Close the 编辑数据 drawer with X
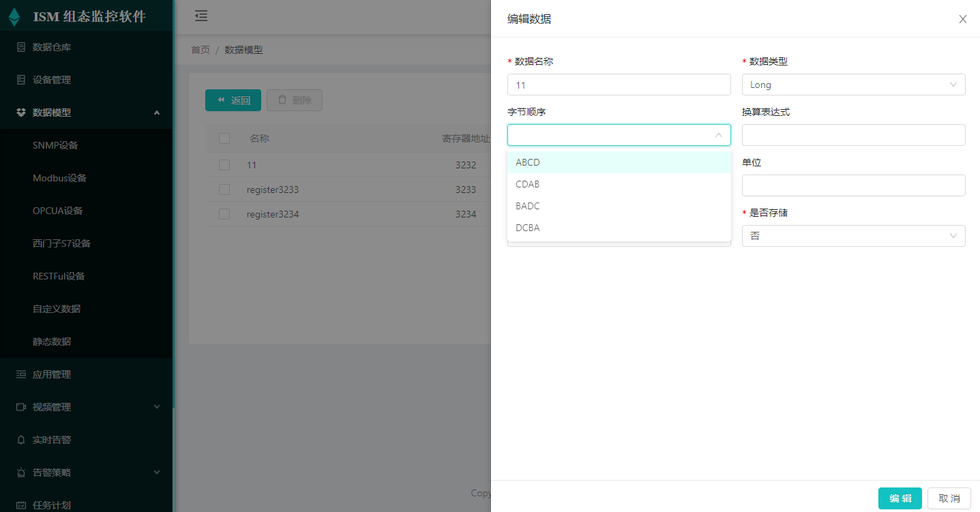 (963, 19)
